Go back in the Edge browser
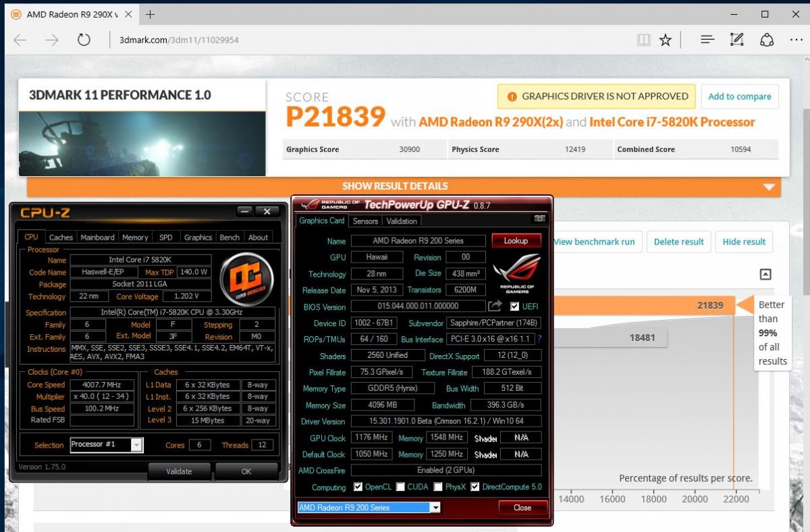 click(x=20, y=40)
